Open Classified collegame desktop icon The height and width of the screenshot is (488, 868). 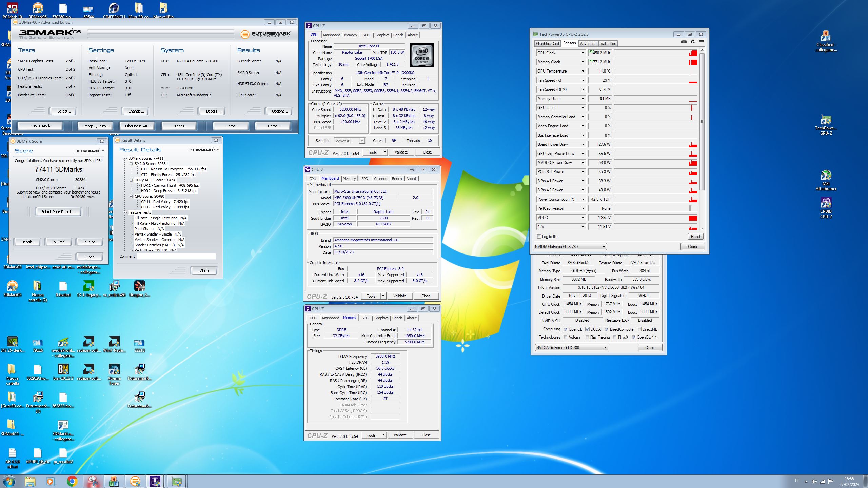click(826, 41)
